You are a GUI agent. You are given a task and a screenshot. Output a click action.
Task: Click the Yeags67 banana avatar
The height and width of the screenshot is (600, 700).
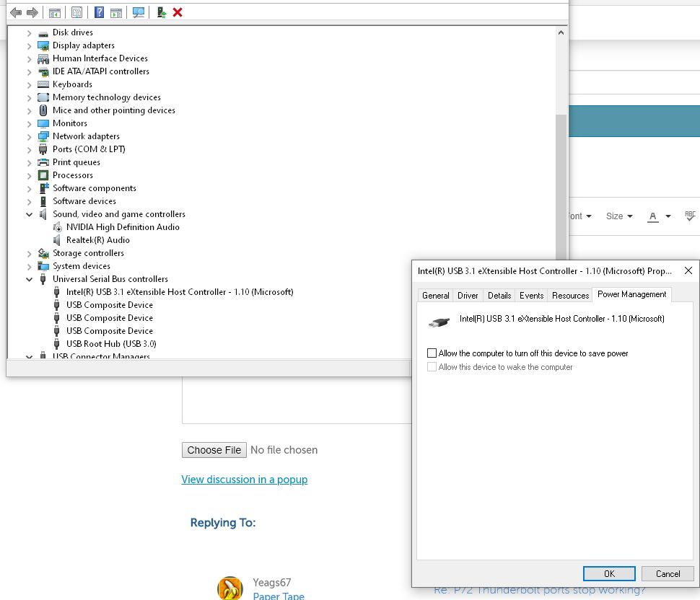[230, 588]
